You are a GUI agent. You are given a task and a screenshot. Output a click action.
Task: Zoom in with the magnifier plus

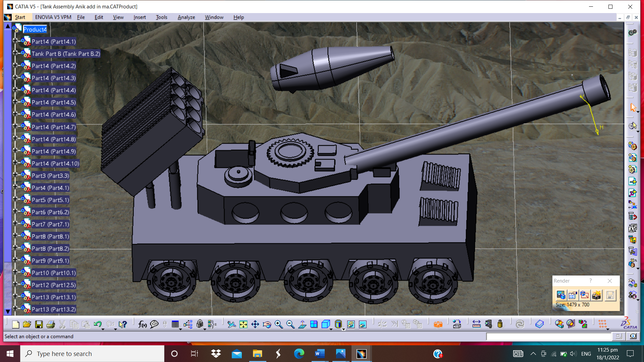(x=279, y=324)
